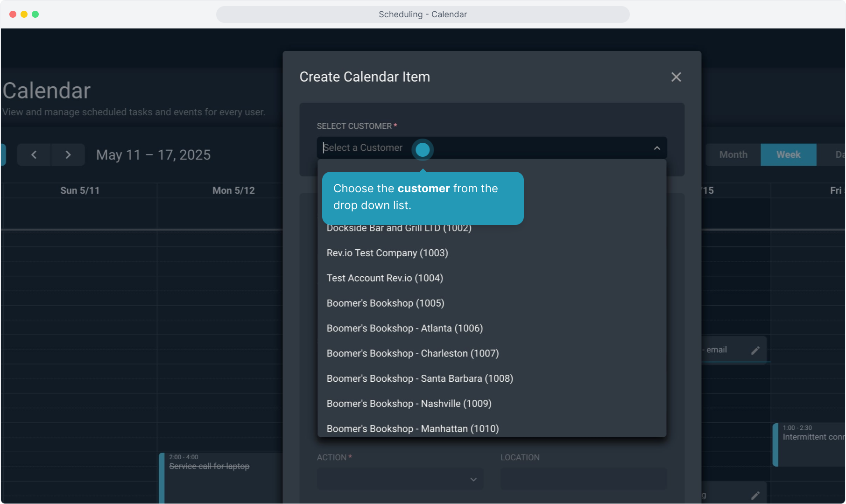This screenshot has width=846, height=504.
Task: Click the Select a Customer input field
Action: coord(364,148)
